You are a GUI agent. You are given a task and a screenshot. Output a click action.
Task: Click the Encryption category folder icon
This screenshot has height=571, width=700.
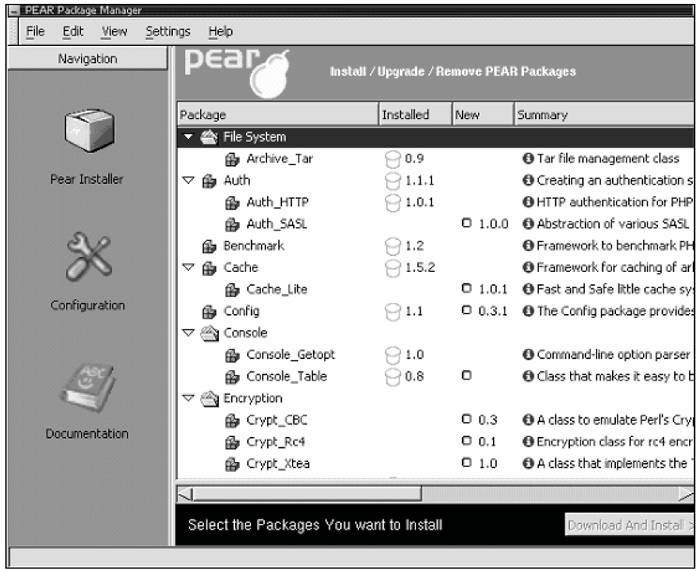tap(209, 399)
